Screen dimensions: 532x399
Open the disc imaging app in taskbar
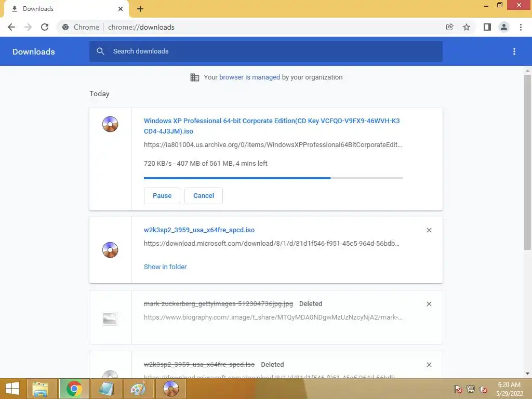(170, 389)
